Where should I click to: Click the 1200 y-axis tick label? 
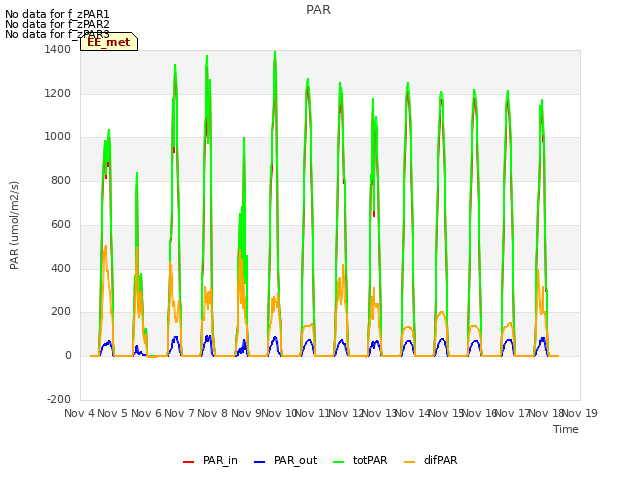coord(58,93)
